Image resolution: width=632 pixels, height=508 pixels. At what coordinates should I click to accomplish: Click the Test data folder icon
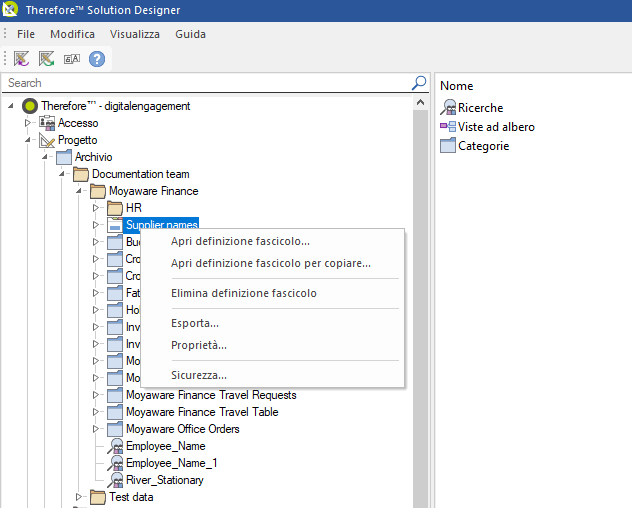pyautogui.click(x=98, y=497)
